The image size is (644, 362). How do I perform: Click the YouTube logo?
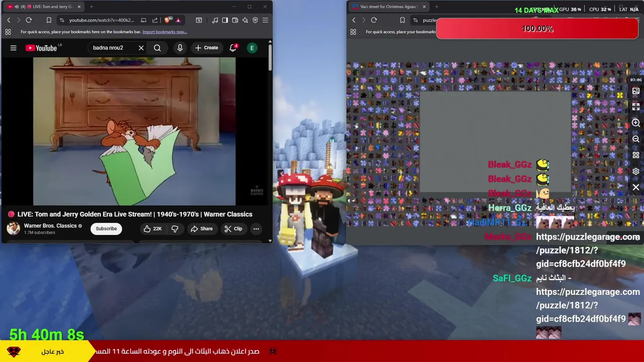click(x=42, y=48)
